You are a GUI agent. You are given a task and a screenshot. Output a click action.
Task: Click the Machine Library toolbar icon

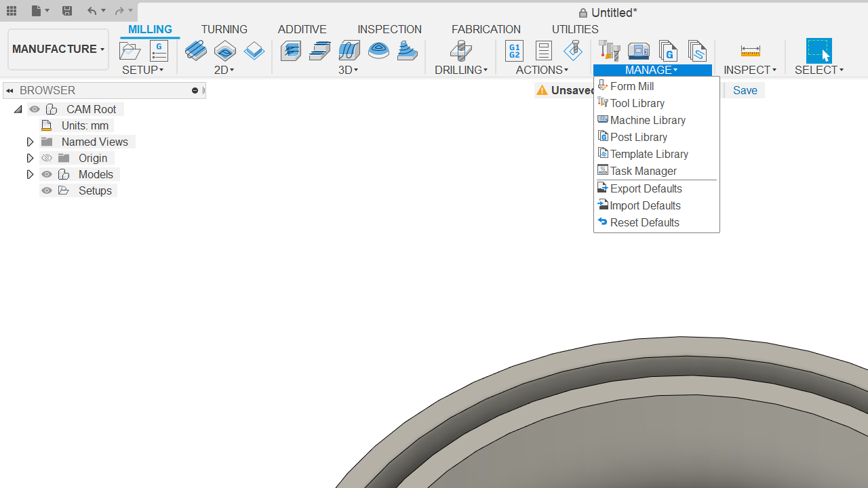(638, 51)
